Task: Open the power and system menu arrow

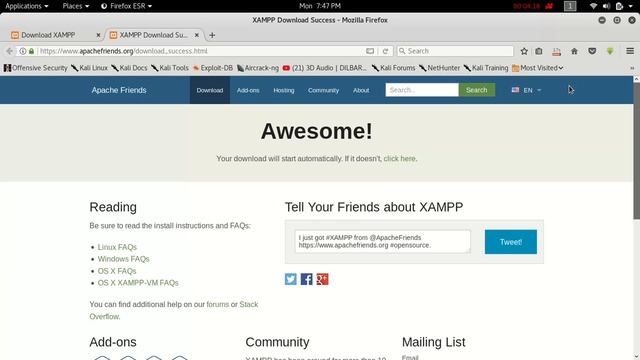Action: [x=631, y=6]
